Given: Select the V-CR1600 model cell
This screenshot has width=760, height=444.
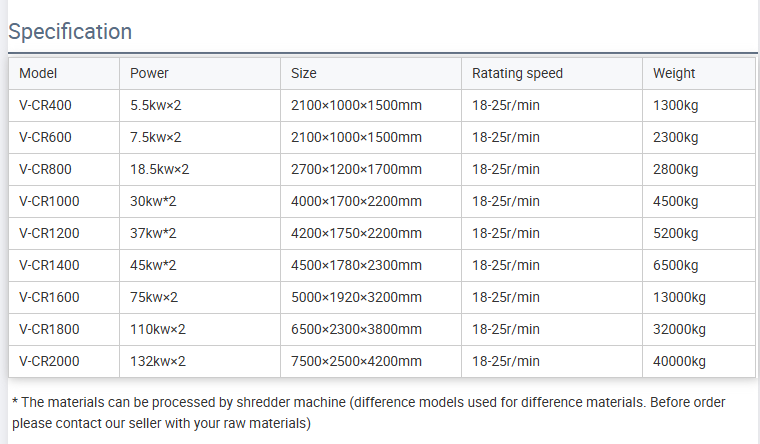Looking at the screenshot, I should coord(49,297).
